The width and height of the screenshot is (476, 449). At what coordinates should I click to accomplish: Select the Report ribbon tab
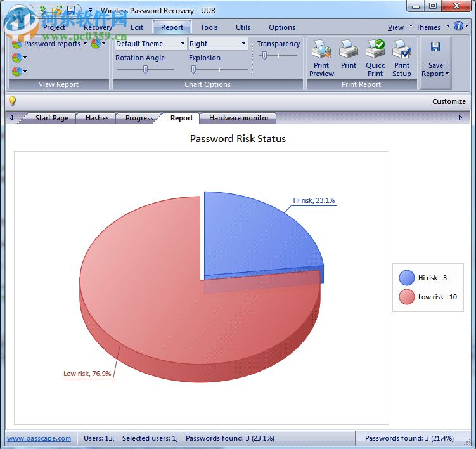[172, 27]
